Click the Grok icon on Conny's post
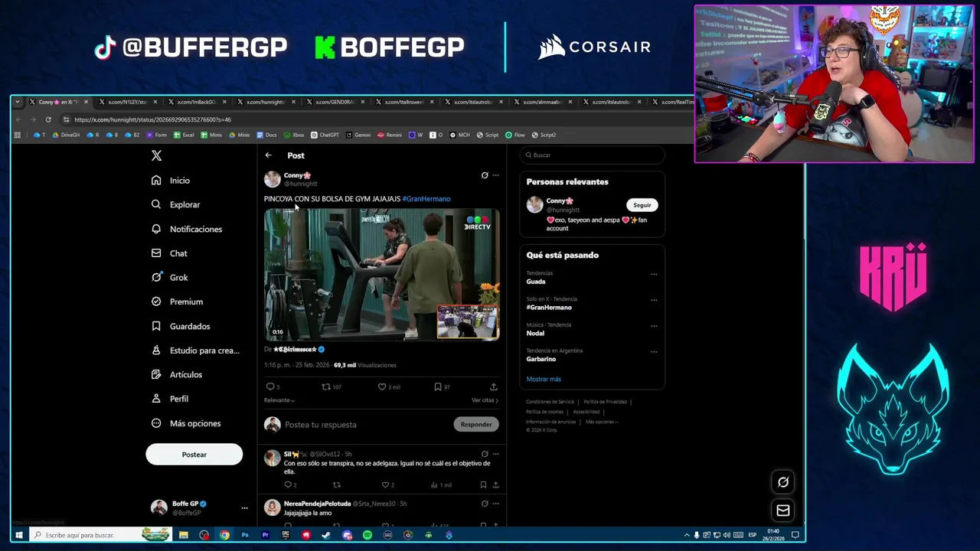The image size is (980, 551). [484, 175]
